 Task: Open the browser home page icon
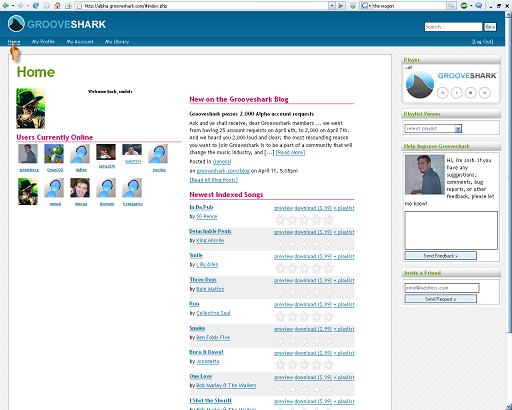tap(57, 5)
